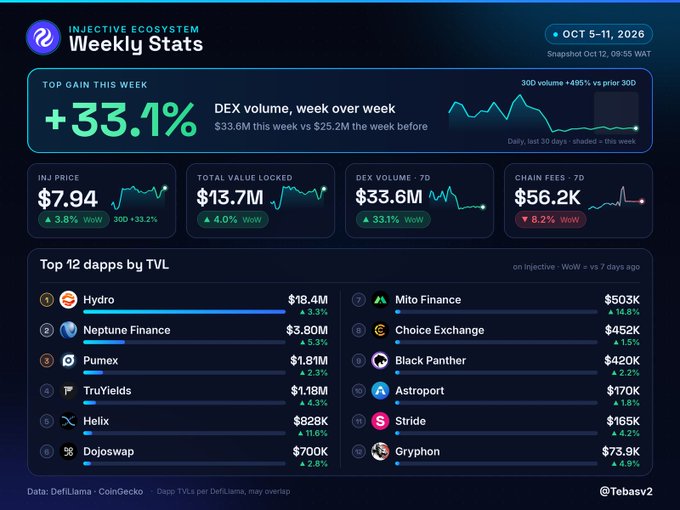Click the @Tebasv2 handle

626,491
